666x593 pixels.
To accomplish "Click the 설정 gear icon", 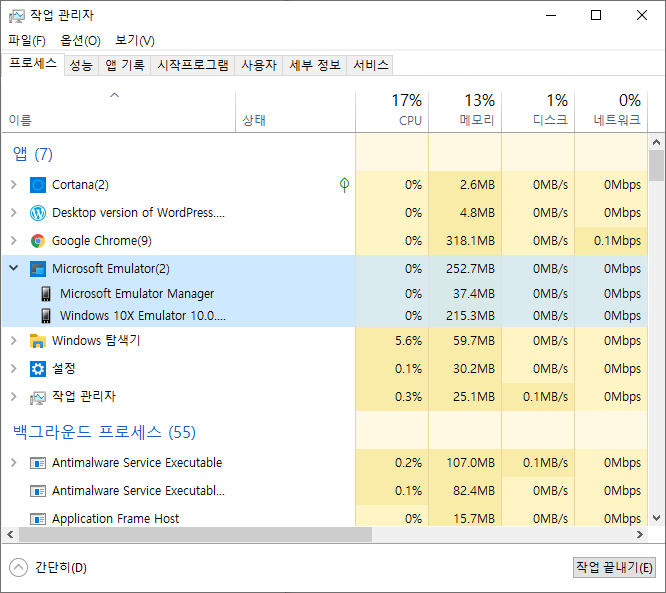I will pyautogui.click(x=38, y=369).
